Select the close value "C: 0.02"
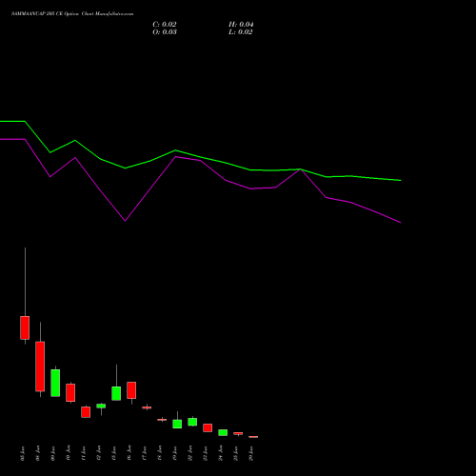This screenshot has height=476, width=476. [x=165, y=25]
